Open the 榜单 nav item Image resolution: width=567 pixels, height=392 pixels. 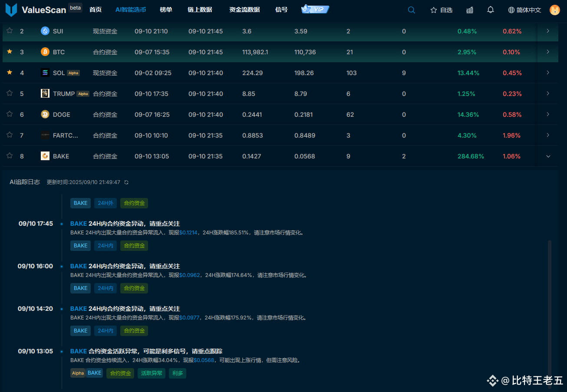click(x=166, y=10)
